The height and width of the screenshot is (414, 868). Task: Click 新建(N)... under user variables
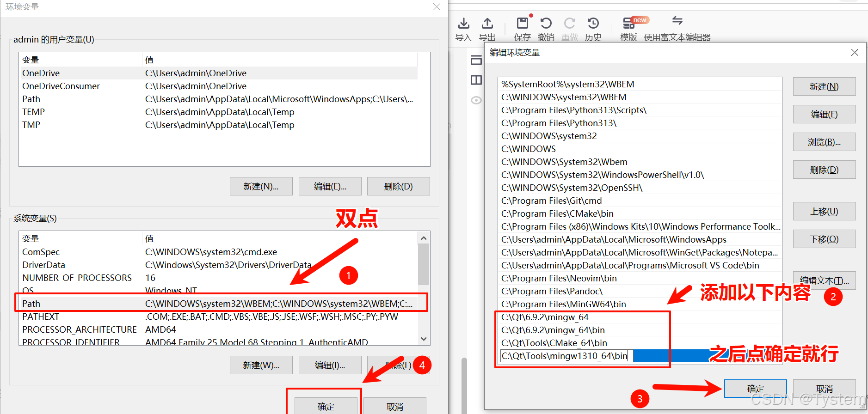[x=261, y=186]
